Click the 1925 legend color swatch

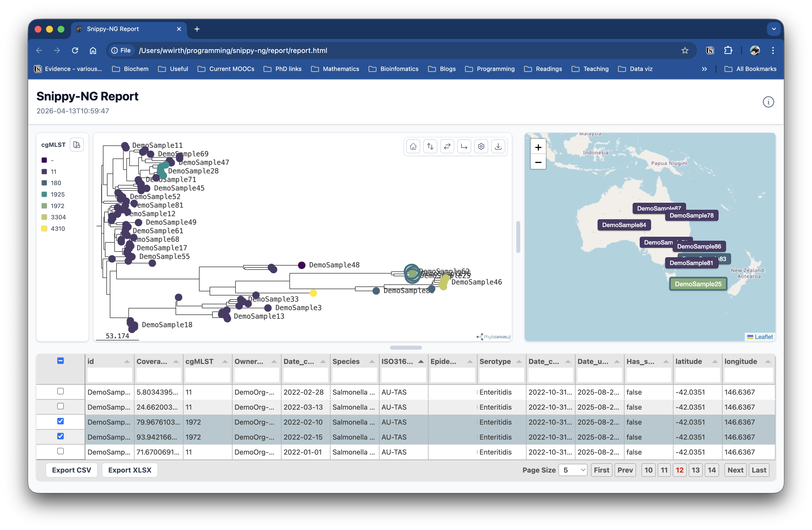[44, 194]
